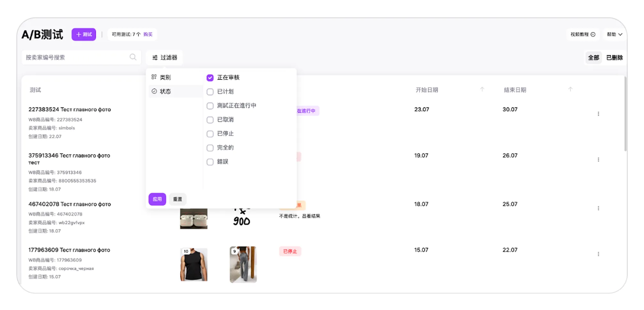This screenshot has height=310, width=644.
Task: Switch to the 已删除 tab
Action: (614, 58)
